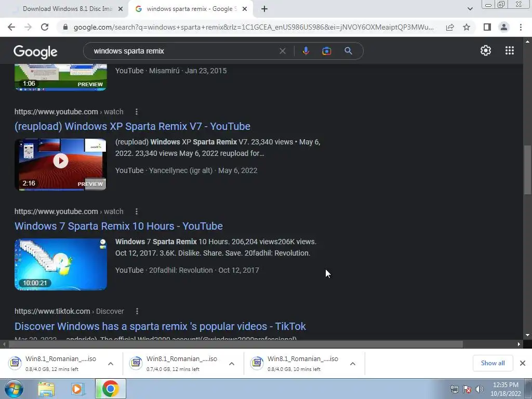Image resolution: width=532 pixels, height=399 pixels.
Task: Click the Google search input field
Action: tap(183, 51)
